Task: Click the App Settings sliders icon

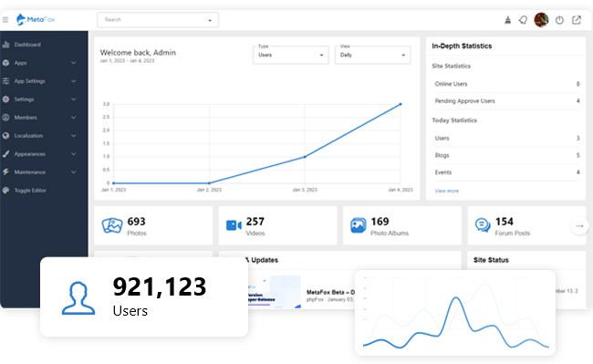Action: pos(5,81)
